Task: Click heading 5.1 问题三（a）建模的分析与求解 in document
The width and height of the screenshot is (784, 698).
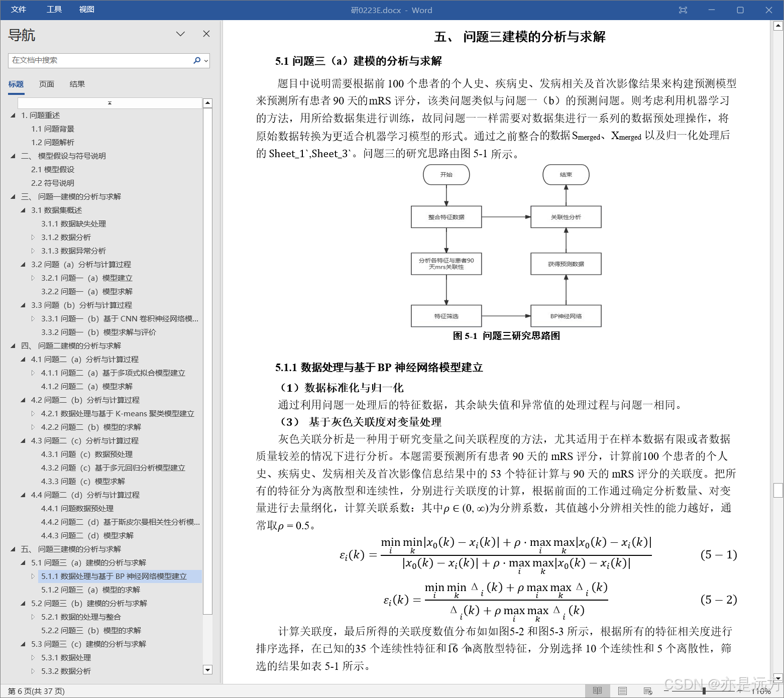Action: coord(358,61)
